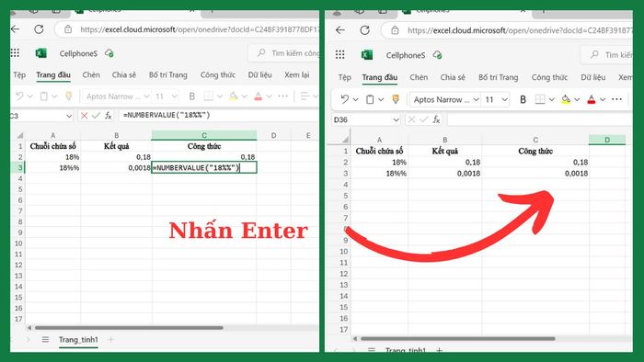Click the red font color button in right window
Screen dimensions: 644x362
(591, 99)
